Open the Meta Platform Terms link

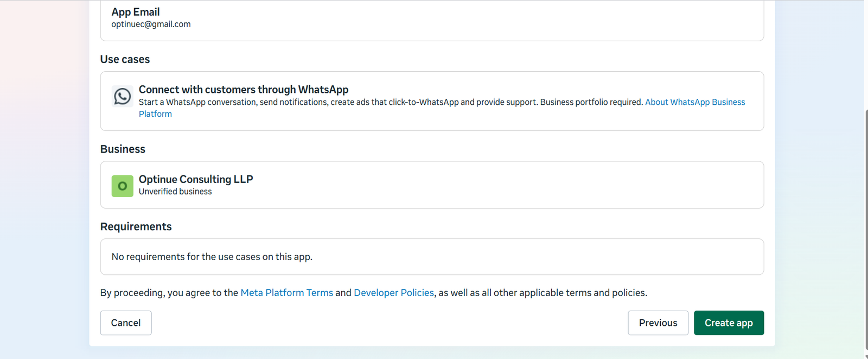tap(287, 293)
